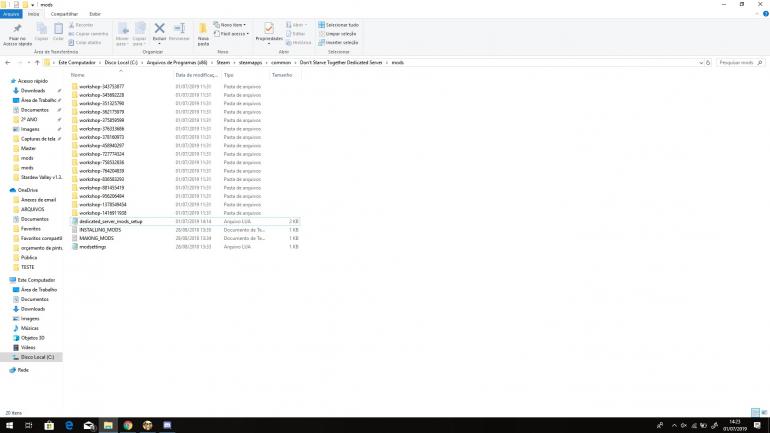The width and height of the screenshot is (770, 433).
Task: Pin folder with Fixar no Acesso rápido
Action: [17, 34]
